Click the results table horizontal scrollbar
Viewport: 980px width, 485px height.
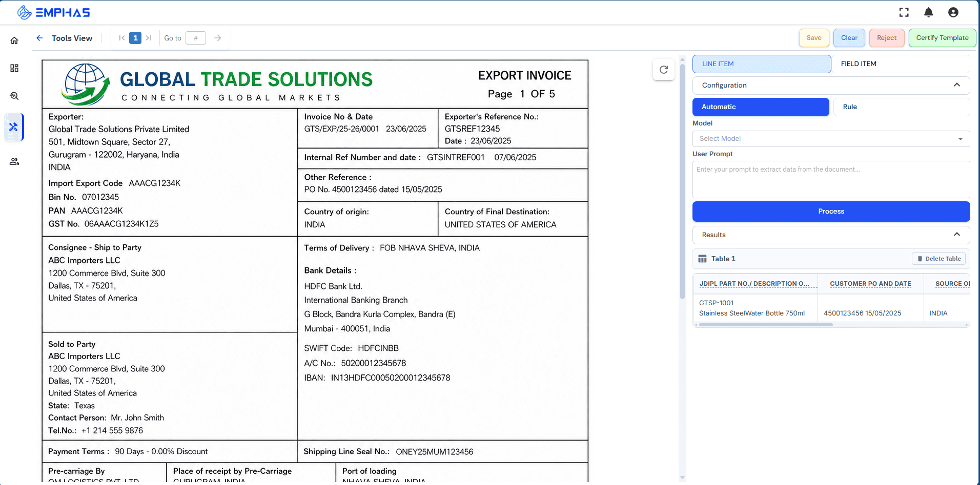click(766, 325)
